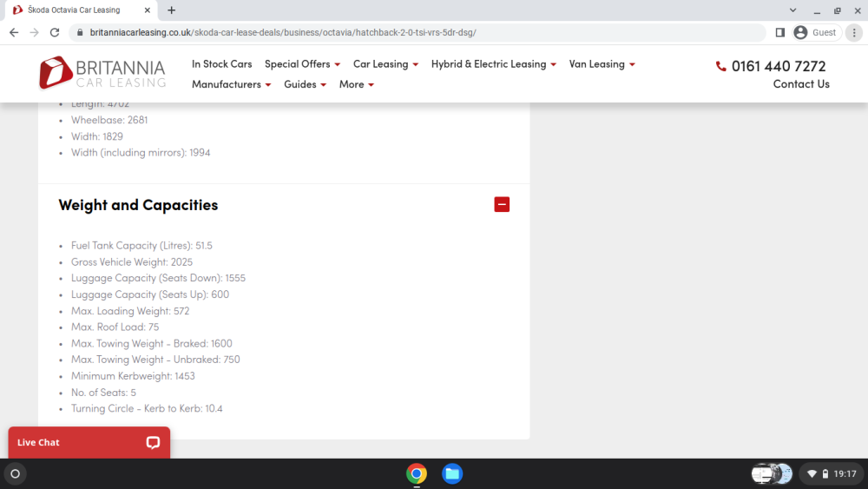Image resolution: width=868 pixels, height=489 pixels.
Task: Click the red phone icon
Action: (720, 67)
